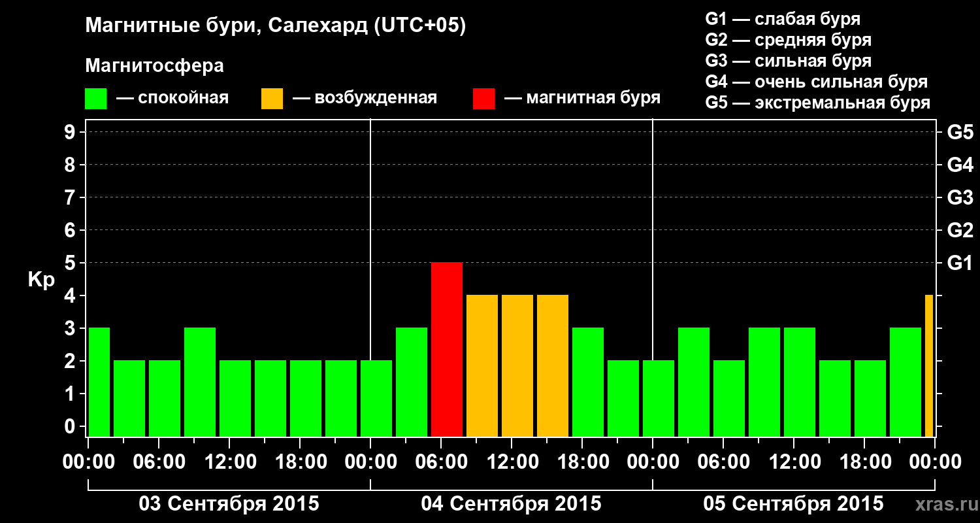
Task: Click the '03 Сентября 2015' date label
Action: pos(229,504)
